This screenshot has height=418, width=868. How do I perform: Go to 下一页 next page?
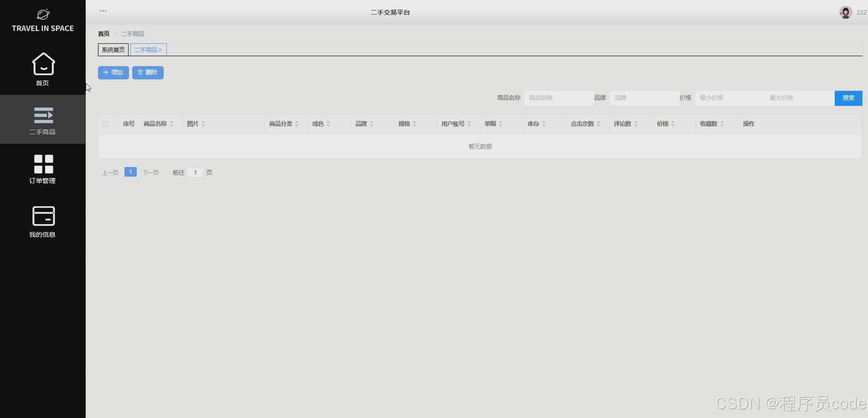click(151, 172)
